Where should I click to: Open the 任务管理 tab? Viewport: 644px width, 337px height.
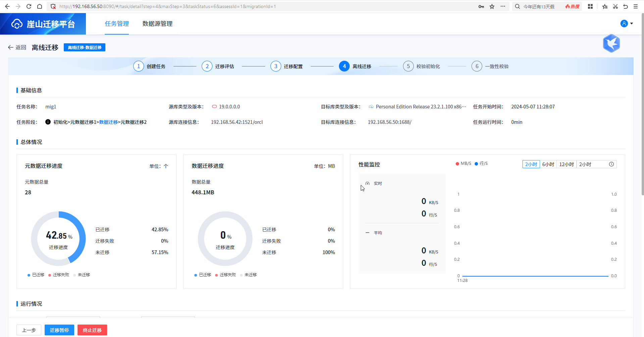click(117, 24)
